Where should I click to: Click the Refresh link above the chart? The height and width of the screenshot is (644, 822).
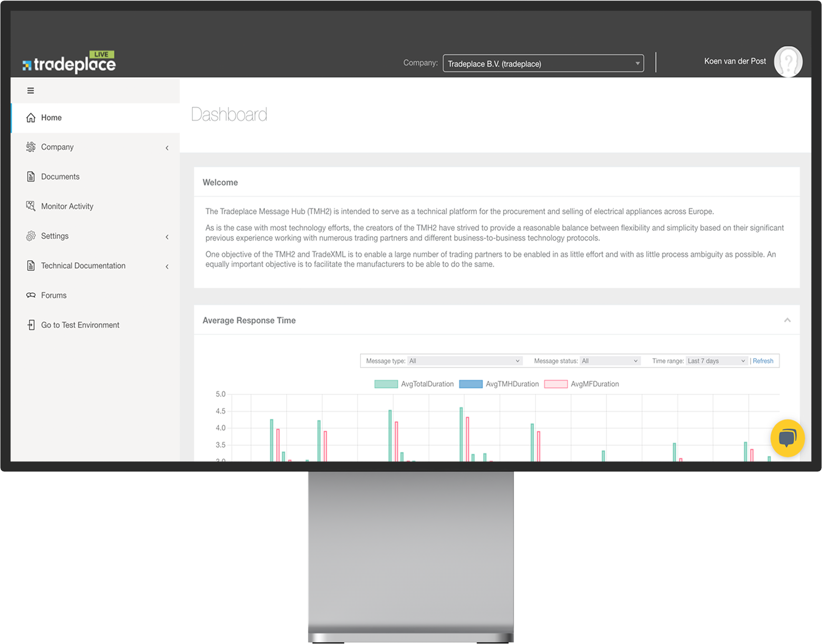pyautogui.click(x=763, y=360)
